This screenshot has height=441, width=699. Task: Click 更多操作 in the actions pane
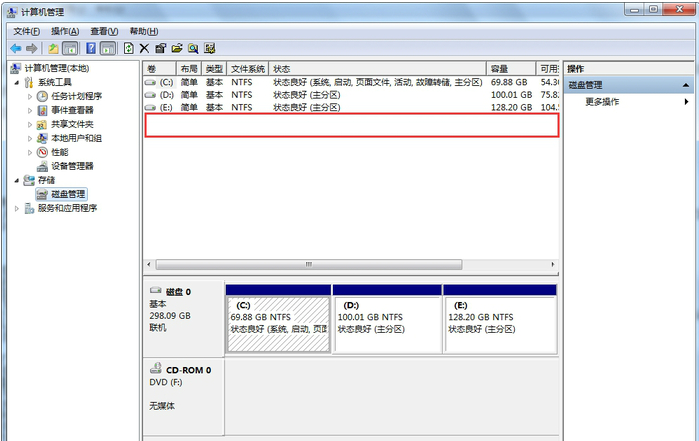[602, 102]
